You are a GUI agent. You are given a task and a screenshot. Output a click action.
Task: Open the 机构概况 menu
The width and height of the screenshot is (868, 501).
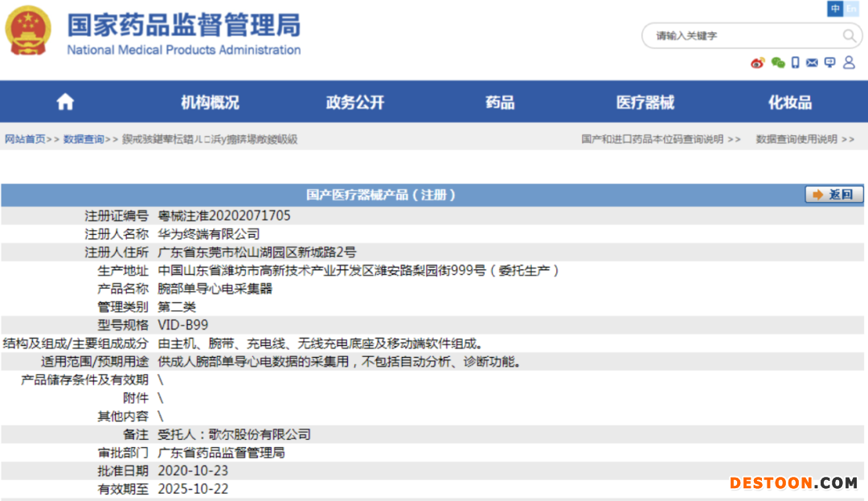(210, 102)
